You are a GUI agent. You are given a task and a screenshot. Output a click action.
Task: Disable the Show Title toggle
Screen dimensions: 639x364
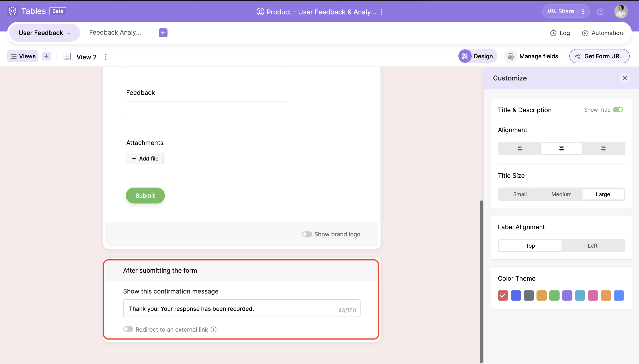[x=618, y=110]
